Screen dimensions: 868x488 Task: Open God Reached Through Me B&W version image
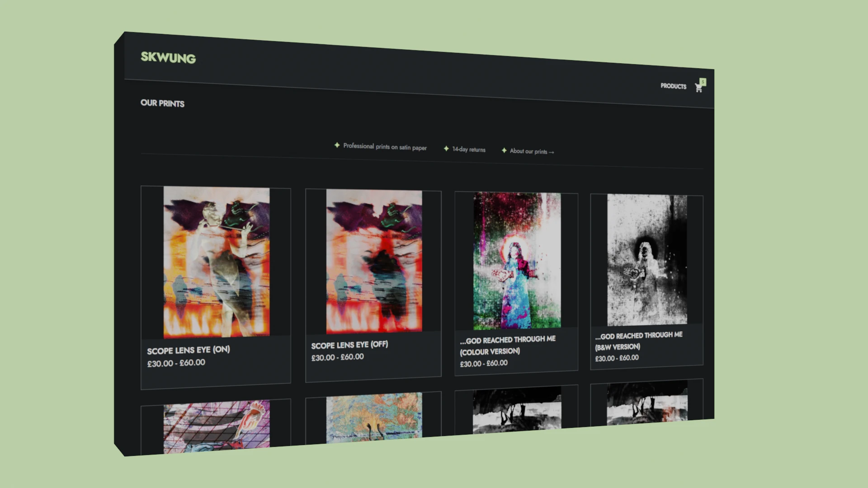pyautogui.click(x=647, y=260)
